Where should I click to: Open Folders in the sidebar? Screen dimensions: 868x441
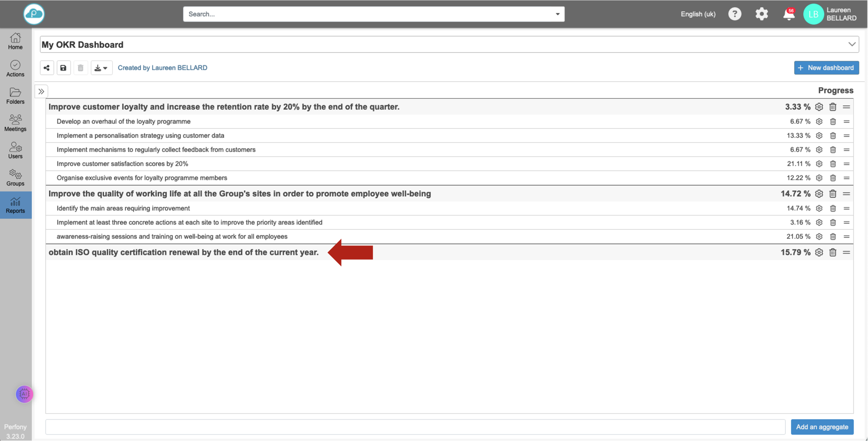tap(15, 96)
